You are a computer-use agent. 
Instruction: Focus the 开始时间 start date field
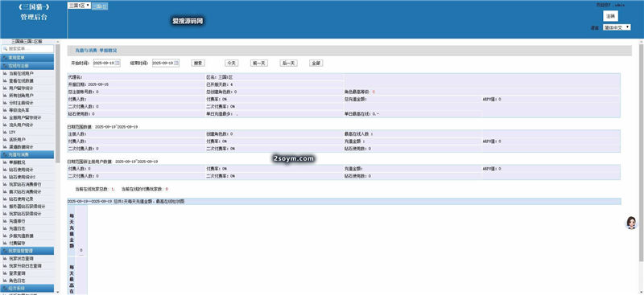tap(107, 64)
